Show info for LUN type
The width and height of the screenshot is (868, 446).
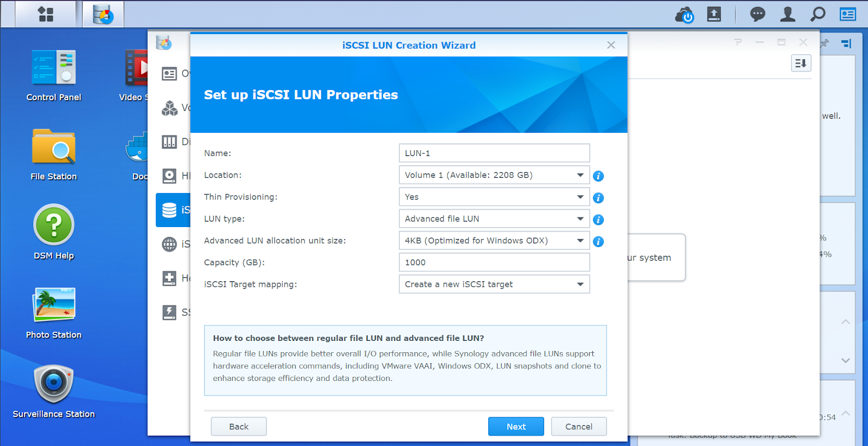tap(598, 219)
